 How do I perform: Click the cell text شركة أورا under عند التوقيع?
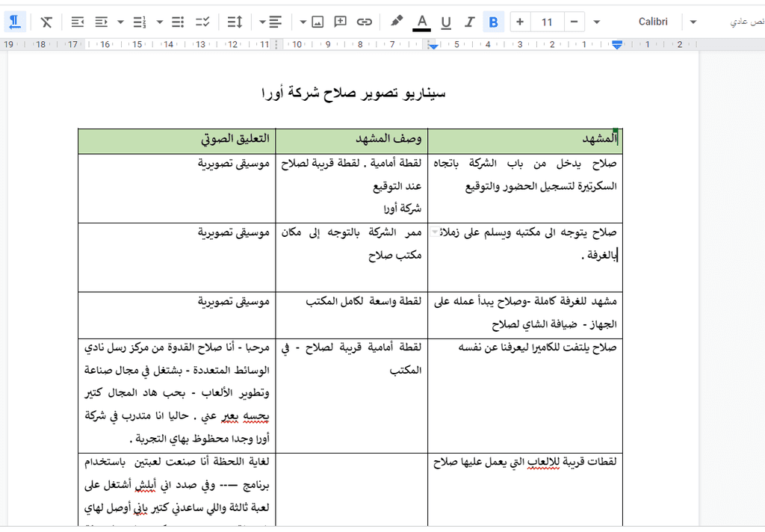click(402, 209)
